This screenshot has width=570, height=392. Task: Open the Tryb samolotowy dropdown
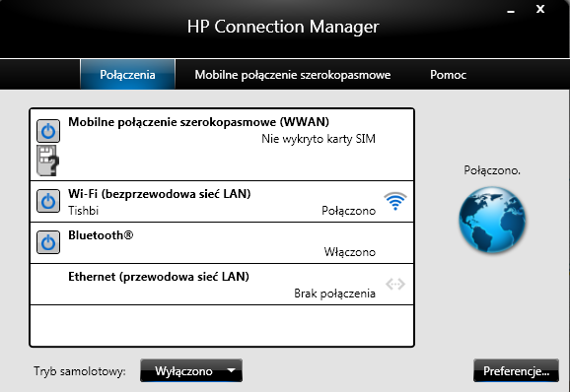pyautogui.click(x=191, y=370)
